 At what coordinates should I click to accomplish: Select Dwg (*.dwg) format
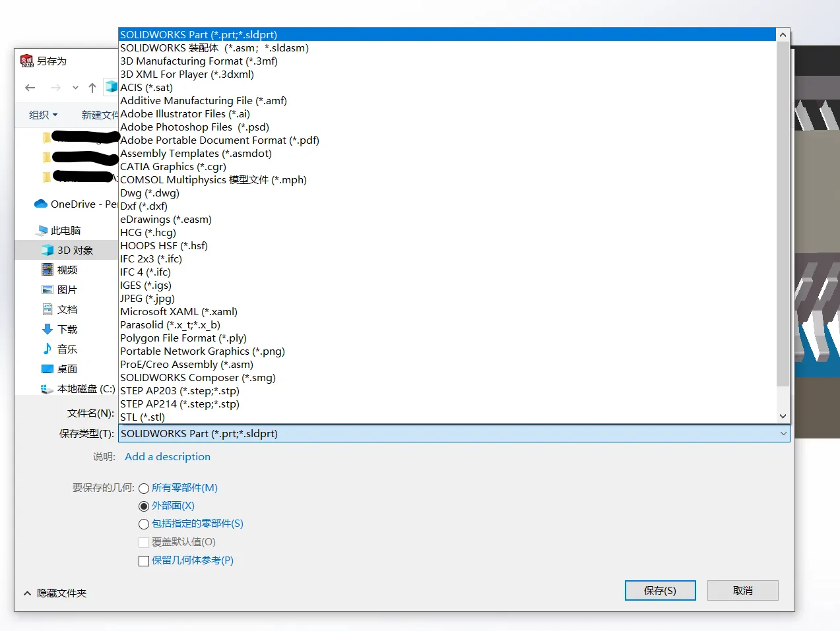[x=447, y=193]
